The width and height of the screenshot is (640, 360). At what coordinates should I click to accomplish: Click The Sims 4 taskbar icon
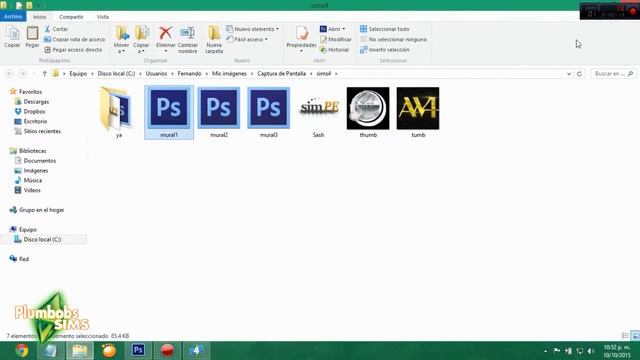point(196,350)
